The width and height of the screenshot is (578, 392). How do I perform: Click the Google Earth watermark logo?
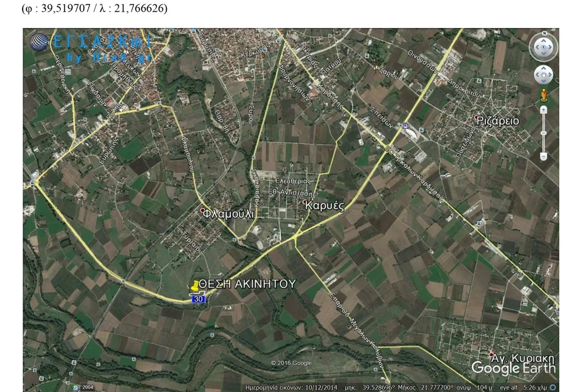click(x=513, y=367)
